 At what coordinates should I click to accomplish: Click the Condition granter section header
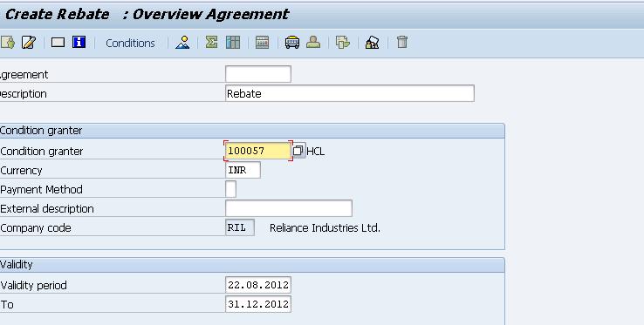pos(252,131)
